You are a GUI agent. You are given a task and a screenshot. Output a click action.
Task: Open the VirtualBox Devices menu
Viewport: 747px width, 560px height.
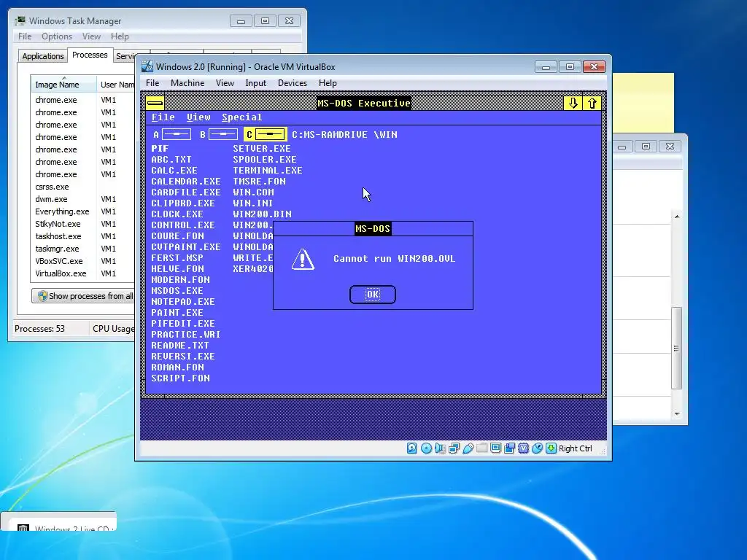292,83
